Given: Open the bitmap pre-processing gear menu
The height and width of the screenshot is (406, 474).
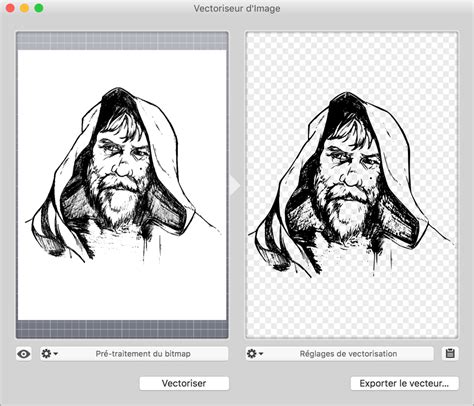Looking at the screenshot, I should point(49,354).
